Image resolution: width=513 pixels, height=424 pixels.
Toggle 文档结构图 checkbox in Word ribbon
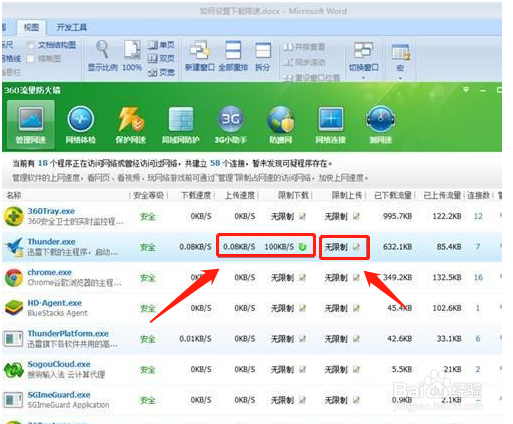pos(31,45)
